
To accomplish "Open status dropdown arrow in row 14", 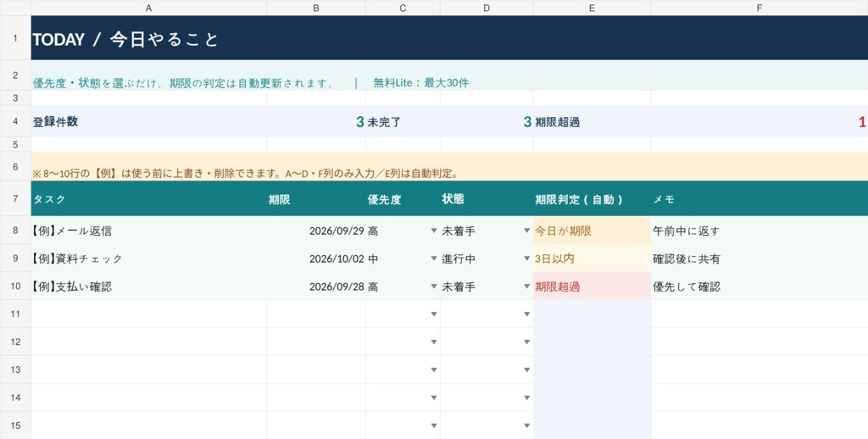I will click(x=527, y=397).
